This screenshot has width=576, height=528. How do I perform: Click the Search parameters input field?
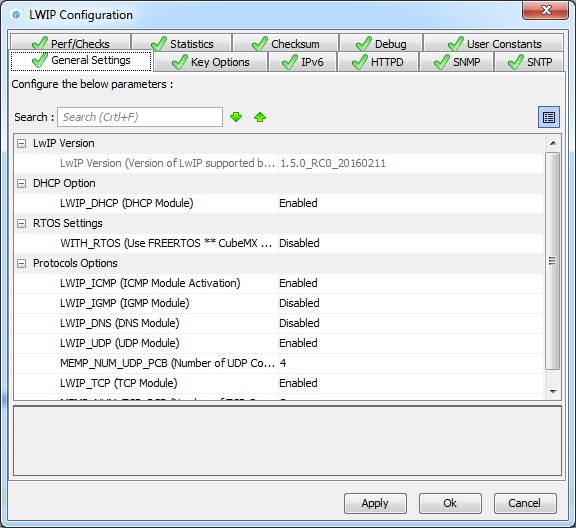pos(140,117)
